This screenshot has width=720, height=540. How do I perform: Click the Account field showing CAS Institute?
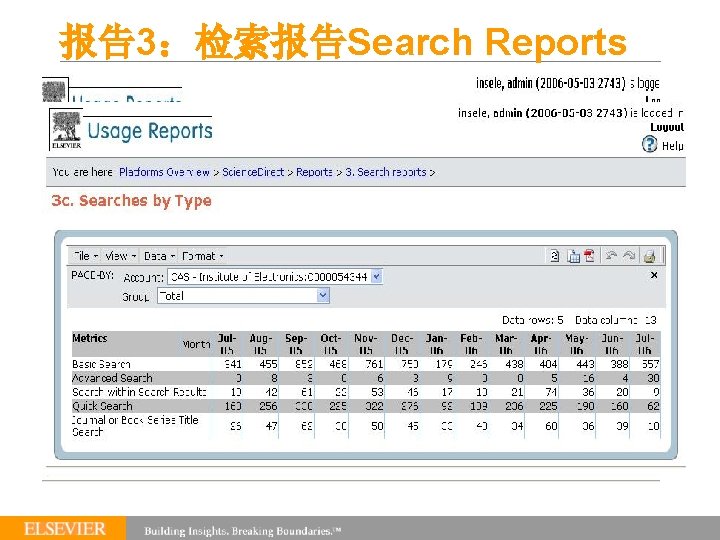(275, 276)
